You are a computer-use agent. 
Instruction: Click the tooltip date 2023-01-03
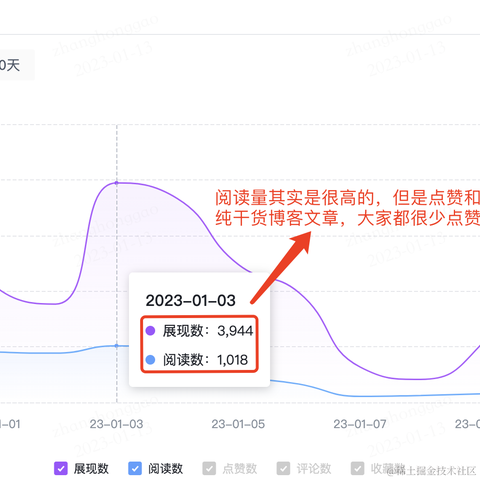click(x=191, y=301)
